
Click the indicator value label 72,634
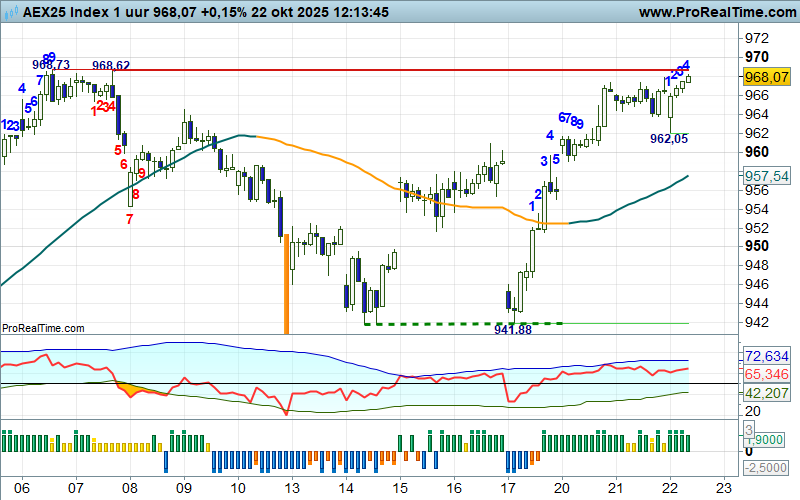[766, 356]
